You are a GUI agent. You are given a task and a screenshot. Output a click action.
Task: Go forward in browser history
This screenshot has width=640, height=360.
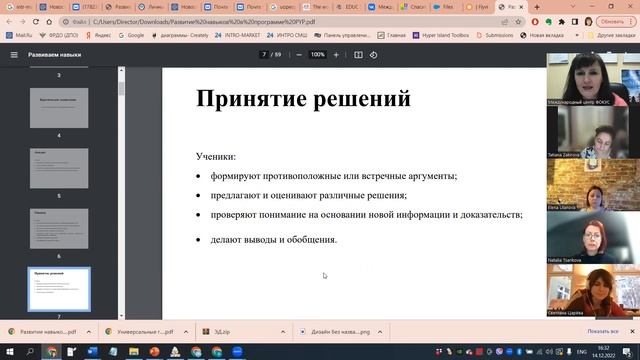[22, 22]
